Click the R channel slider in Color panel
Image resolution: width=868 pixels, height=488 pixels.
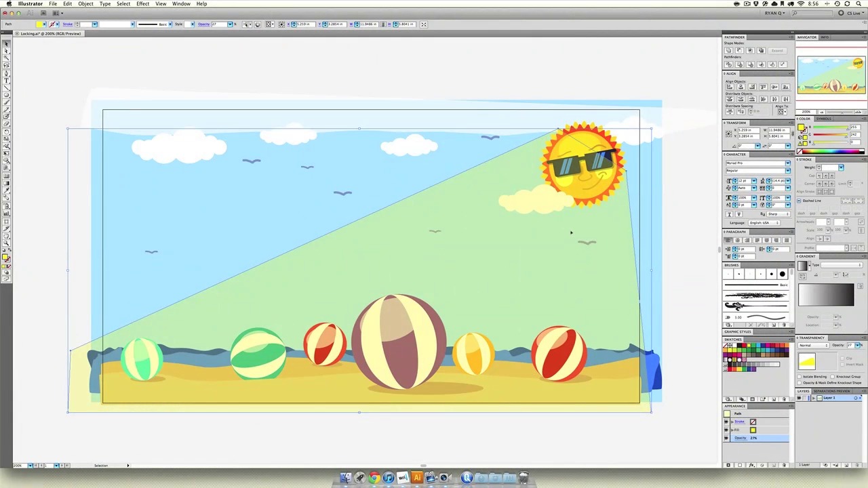[831, 127]
